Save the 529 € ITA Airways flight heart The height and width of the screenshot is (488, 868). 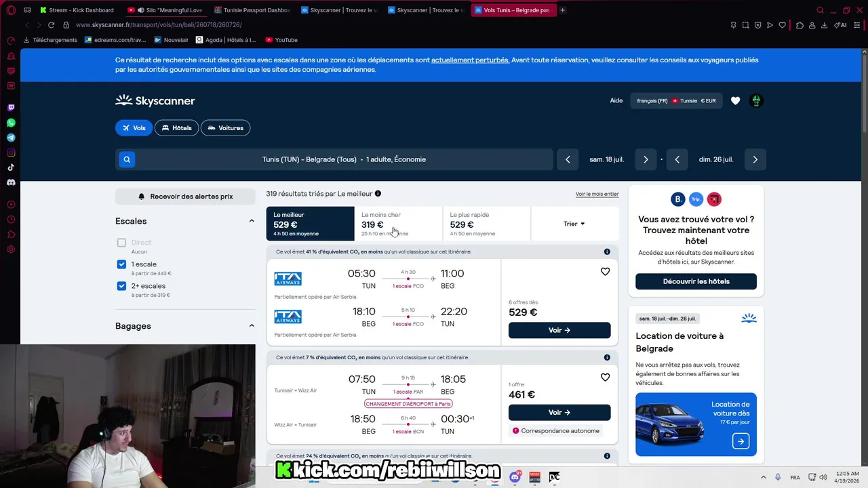click(x=605, y=272)
